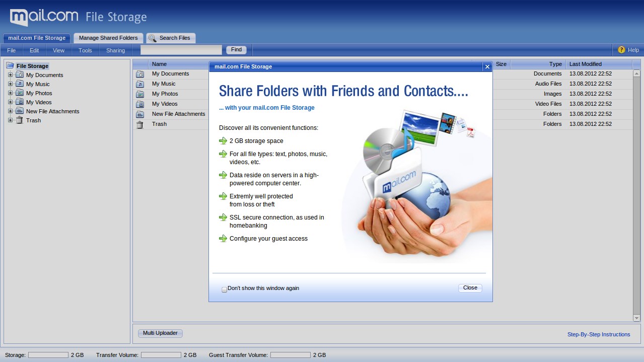Switch to the Search Files tab
Screen dimensions: 644x362
coord(171,38)
